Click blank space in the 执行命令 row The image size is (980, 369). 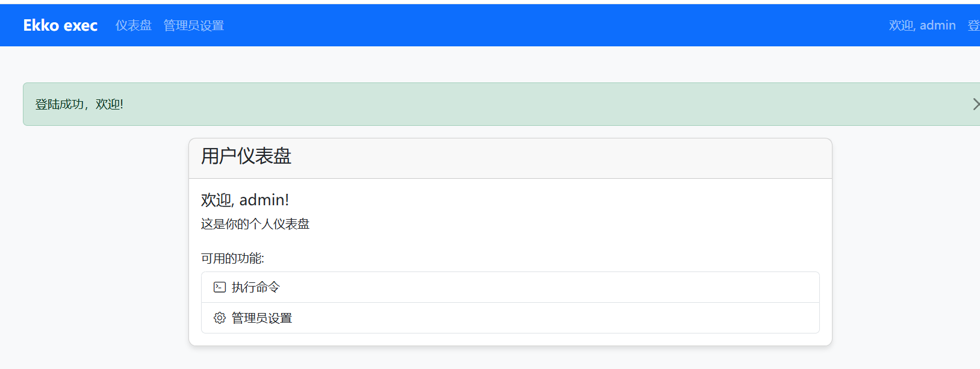point(542,287)
